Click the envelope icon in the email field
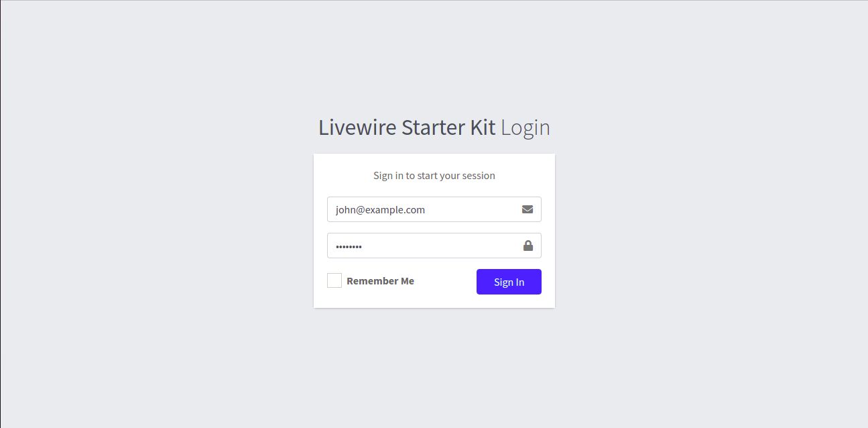Screen dimensions: 868x428 528,209
